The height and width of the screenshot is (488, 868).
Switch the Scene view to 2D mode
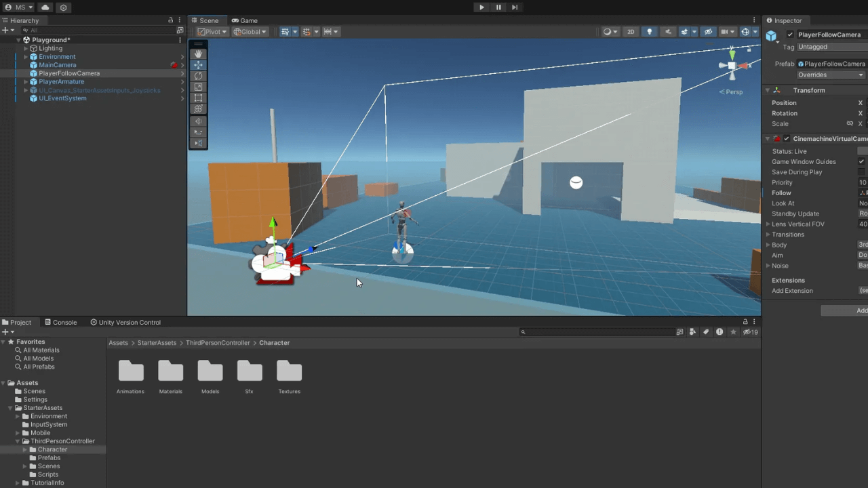[630, 31]
